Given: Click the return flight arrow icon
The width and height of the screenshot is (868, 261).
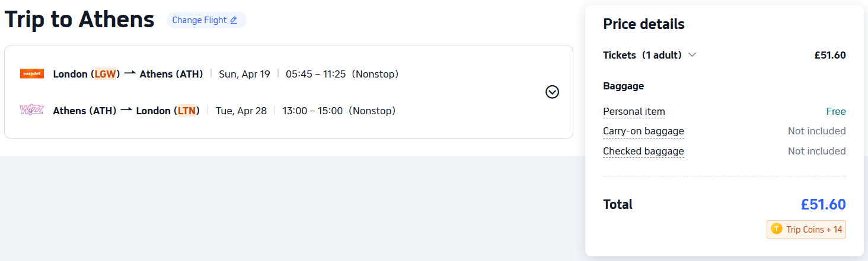Looking at the screenshot, I should (x=126, y=110).
